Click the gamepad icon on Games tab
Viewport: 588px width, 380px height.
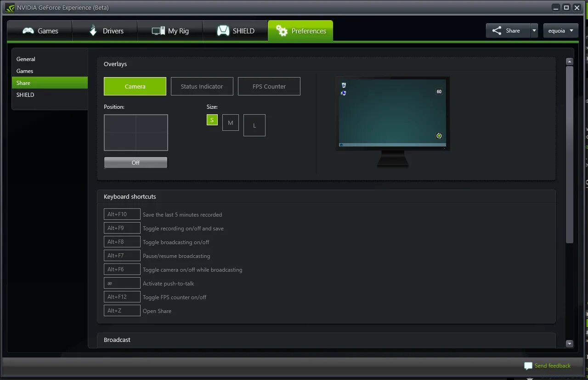coord(28,31)
